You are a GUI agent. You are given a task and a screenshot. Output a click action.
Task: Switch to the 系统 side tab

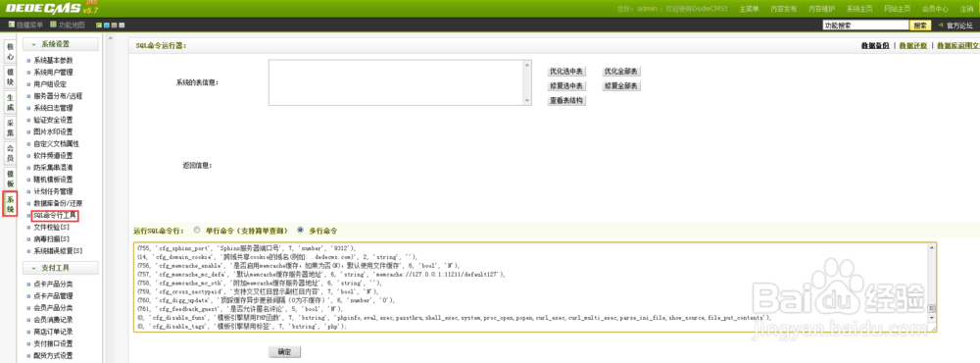pyautogui.click(x=10, y=203)
